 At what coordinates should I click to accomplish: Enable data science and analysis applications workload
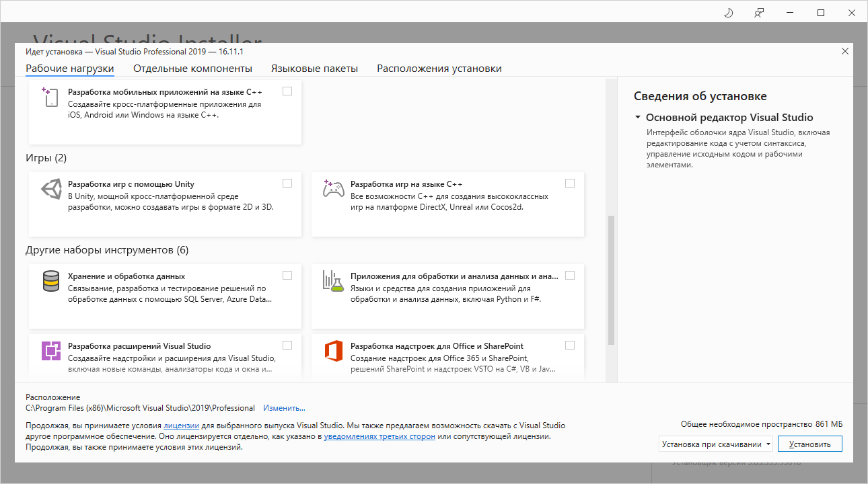click(x=570, y=276)
